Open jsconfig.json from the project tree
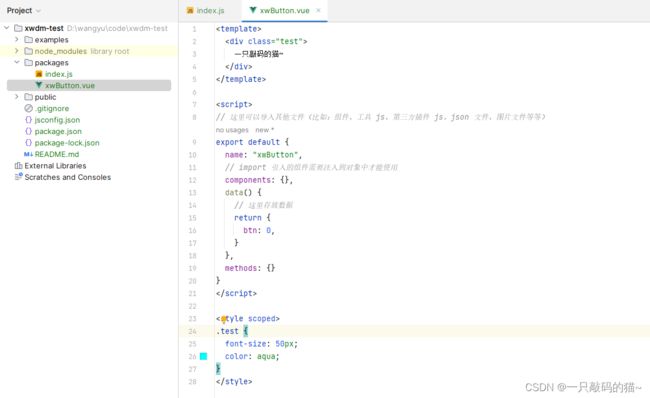This screenshot has width=650, height=398. tap(57, 120)
